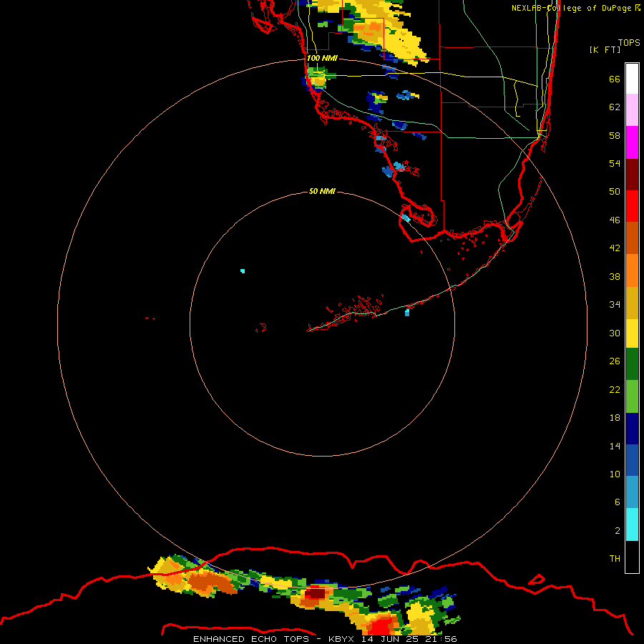Click the light pink legend swatch

pos(632,109)
